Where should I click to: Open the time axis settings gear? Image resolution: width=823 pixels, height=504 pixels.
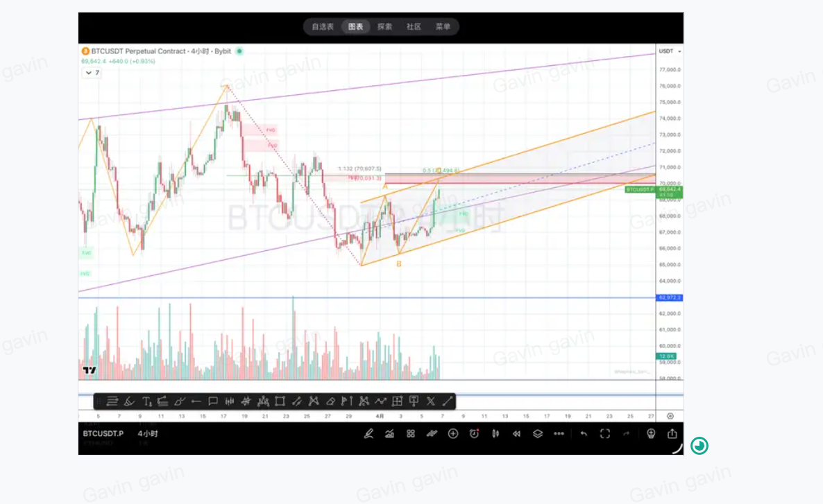670,416
